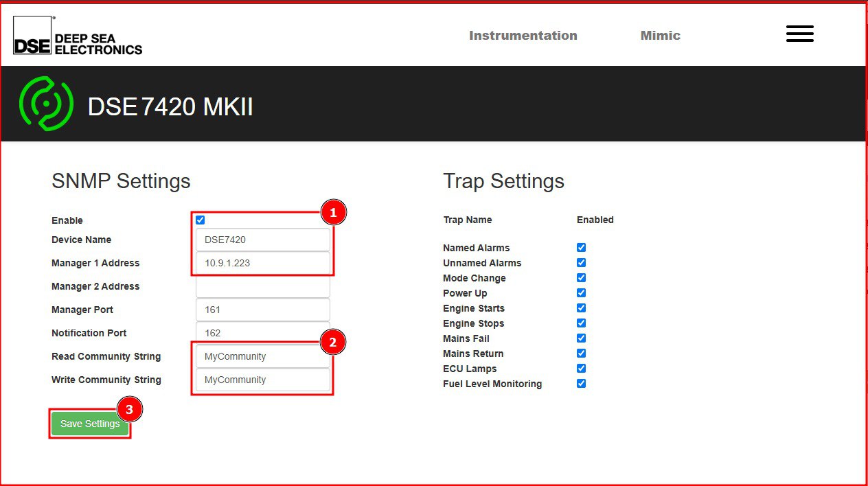The width and height of the screenshot is (868, 486).
Task: Click the SNMP Settings heading
Action: [121, 181]
